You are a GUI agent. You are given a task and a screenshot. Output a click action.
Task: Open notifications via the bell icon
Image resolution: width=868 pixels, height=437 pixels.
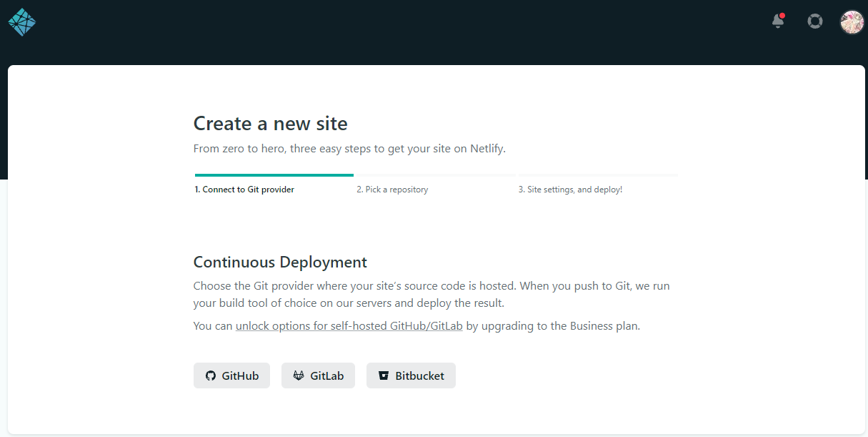click(x=778, y=22)
